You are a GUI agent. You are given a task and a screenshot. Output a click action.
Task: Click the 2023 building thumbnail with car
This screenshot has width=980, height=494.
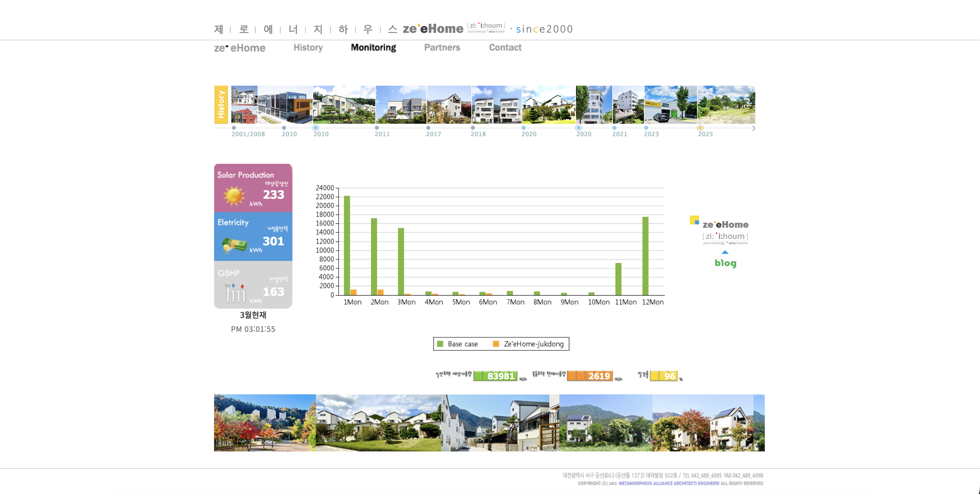pos(670,105)
